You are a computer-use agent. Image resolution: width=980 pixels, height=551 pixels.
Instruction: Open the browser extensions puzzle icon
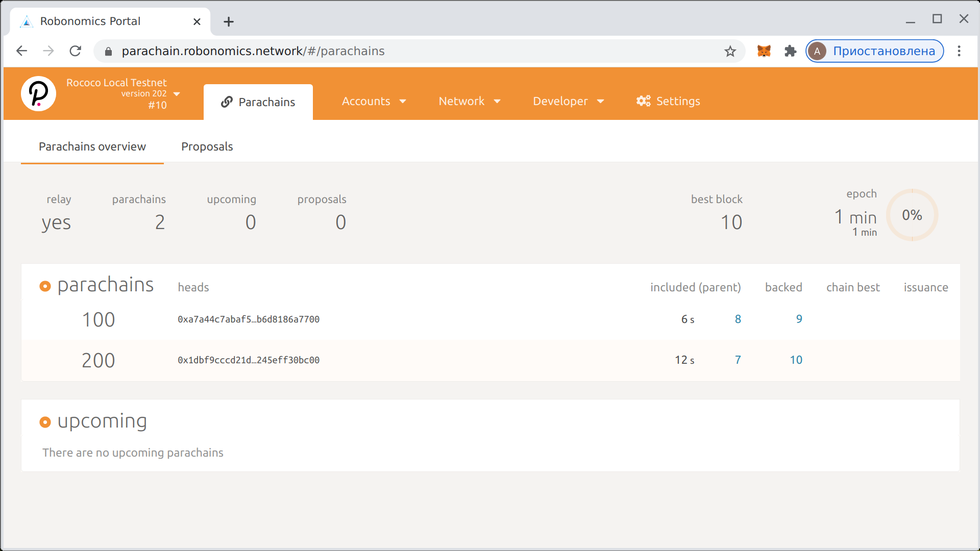click(790, 51)
